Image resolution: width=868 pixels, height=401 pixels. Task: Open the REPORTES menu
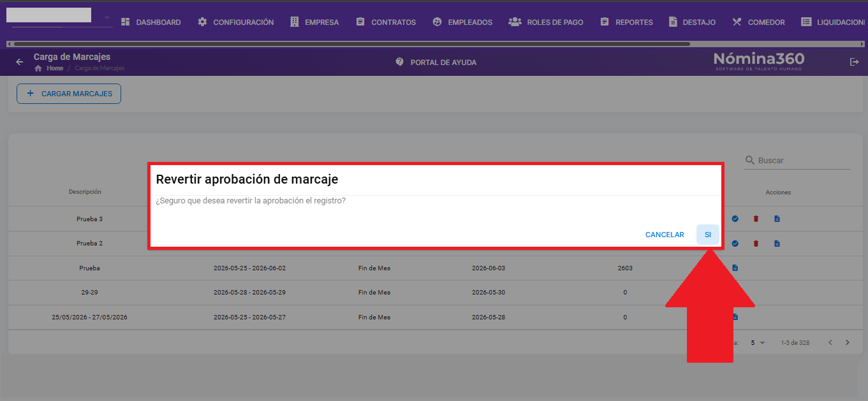[x=626, y=22]
